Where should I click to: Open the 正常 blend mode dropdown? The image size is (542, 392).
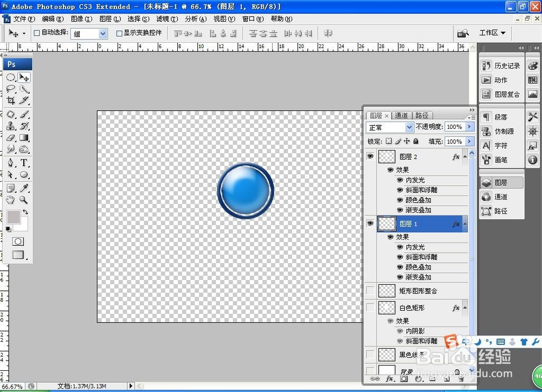click(x=409, y=127)
